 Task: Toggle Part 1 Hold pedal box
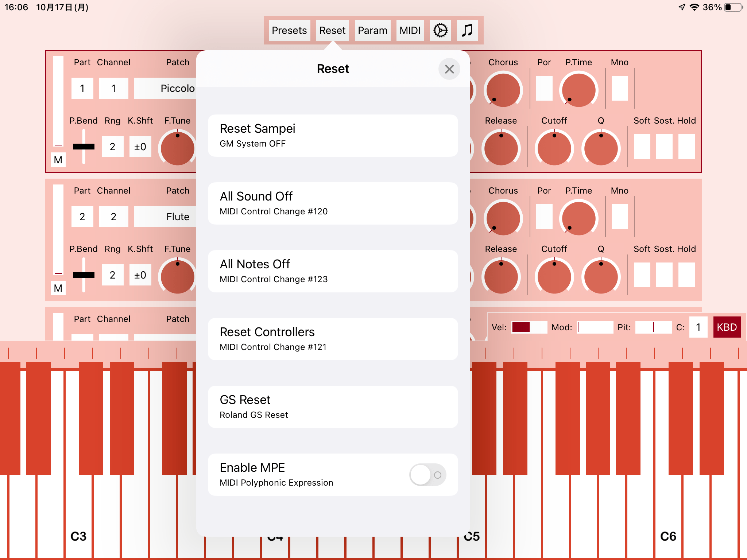click(686, 147)
